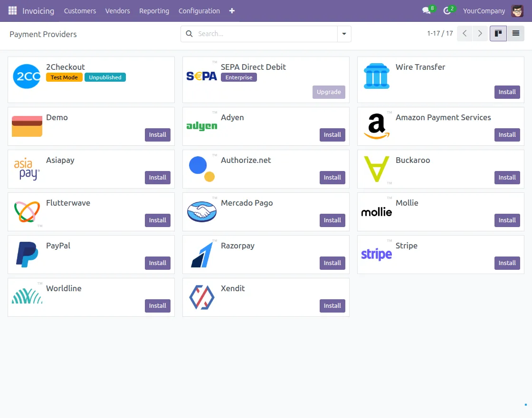Click the previous page chevron

tap(464, 33)
